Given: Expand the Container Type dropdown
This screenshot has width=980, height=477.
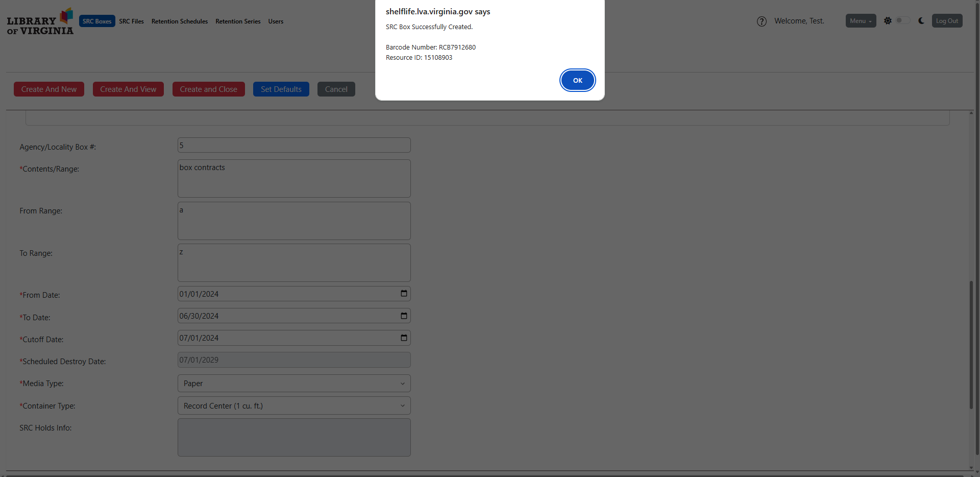Looking at the screenshot, I should point(294,406).
